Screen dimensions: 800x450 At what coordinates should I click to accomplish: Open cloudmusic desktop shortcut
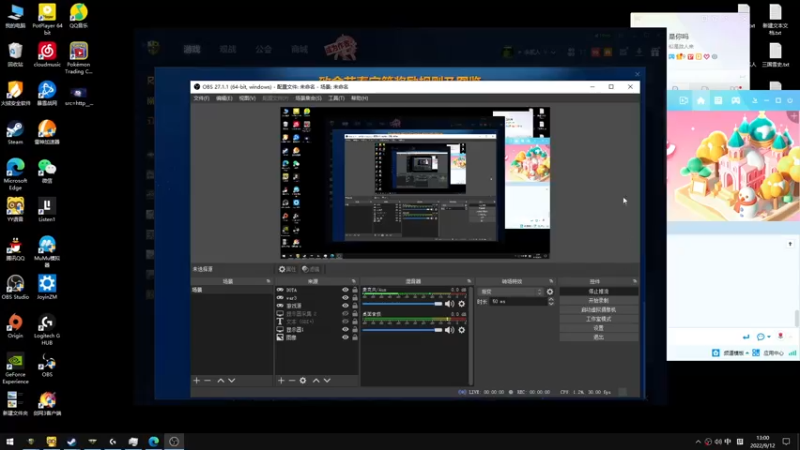(x=47, y=55)
